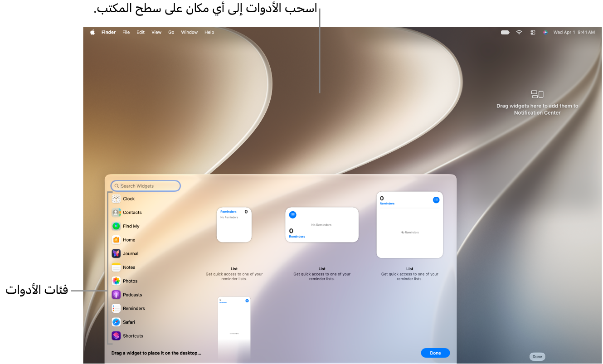The height and width of the screenshot is (364, 603).
Task: Click "Drag a widget to place it on the desktop…" text
Action: point(156,353)
